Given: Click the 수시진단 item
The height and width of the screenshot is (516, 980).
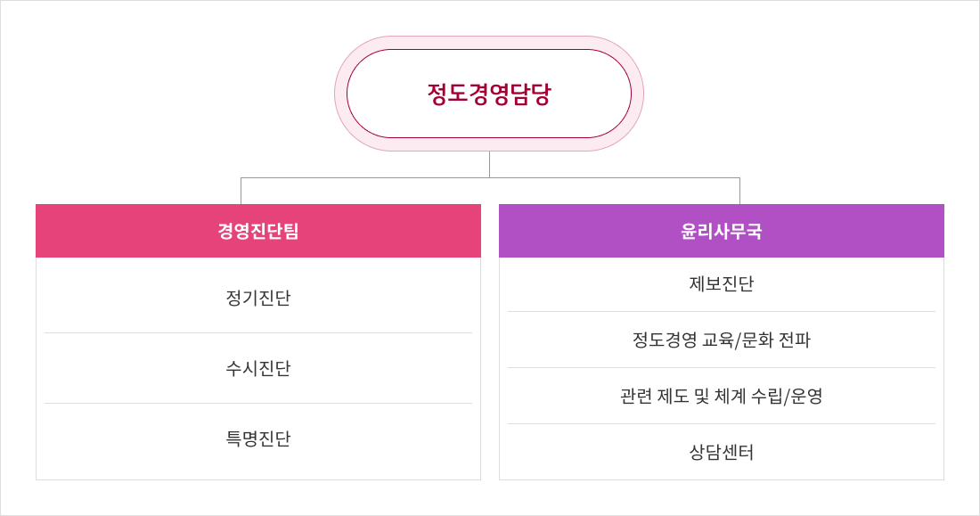Looking at the screenshot, I should (x=258, y=368).
